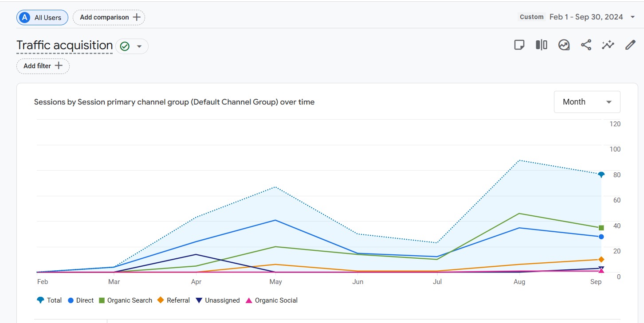The image size is (644, 323).
Task: Click the Total data point at Sep
Action: pyautogui.click(x=601, y=175)
